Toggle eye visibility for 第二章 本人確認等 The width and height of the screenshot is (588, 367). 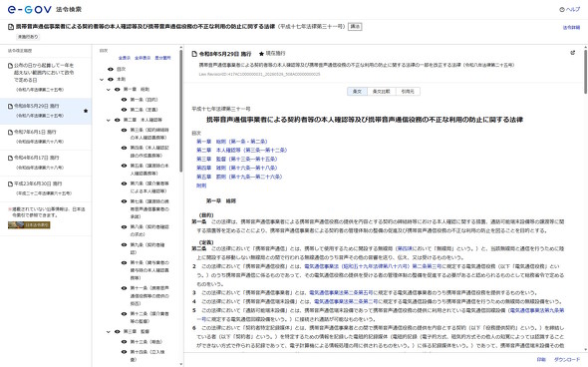(118, 120)
